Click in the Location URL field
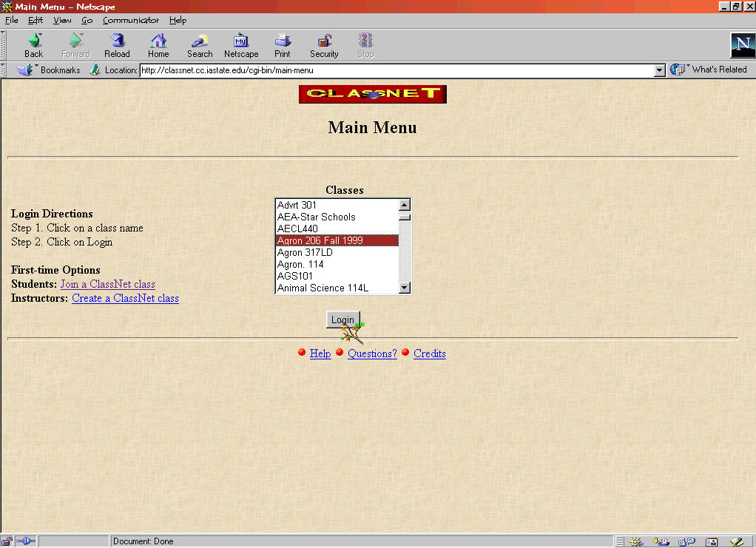756x548 pixels. pyautogui.click(x=396, y=70)
